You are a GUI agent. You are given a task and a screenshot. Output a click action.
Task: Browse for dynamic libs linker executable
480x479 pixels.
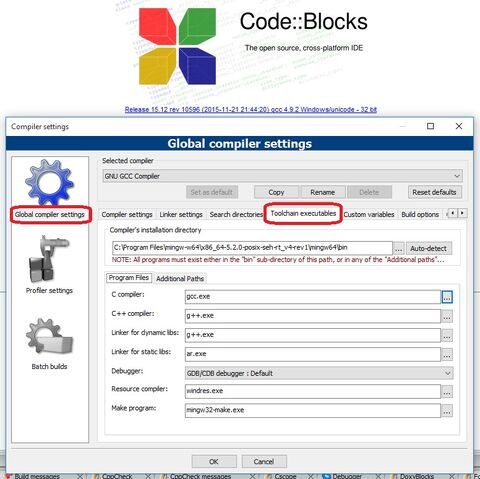click(x=447, y=335)
